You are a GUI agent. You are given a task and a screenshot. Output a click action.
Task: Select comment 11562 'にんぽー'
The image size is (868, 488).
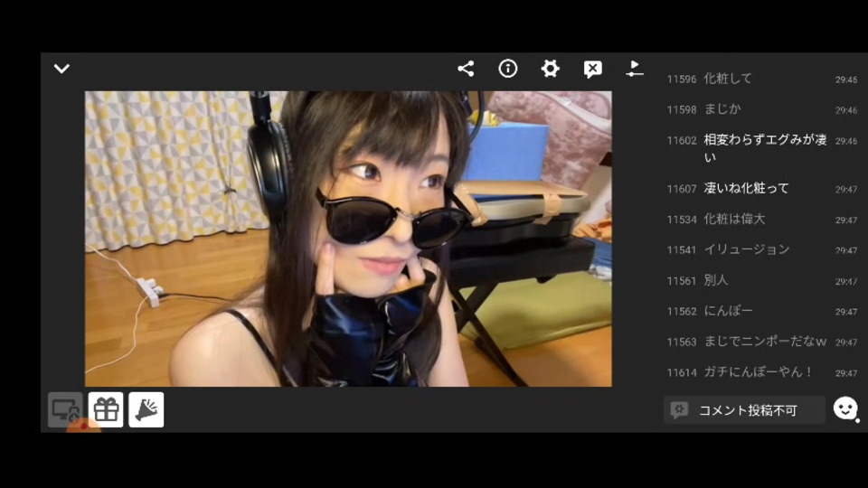click(761, 311)
